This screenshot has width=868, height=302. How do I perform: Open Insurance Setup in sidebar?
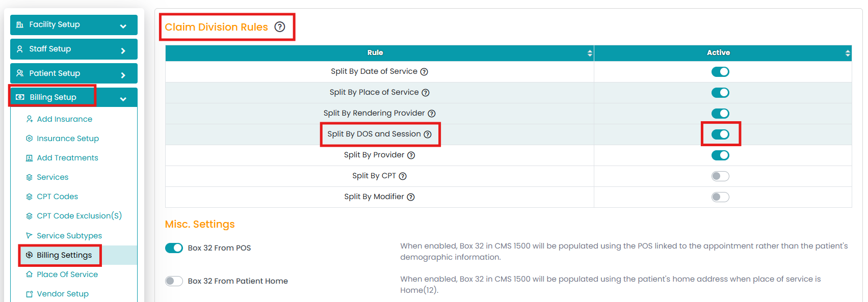coord(68,139)
